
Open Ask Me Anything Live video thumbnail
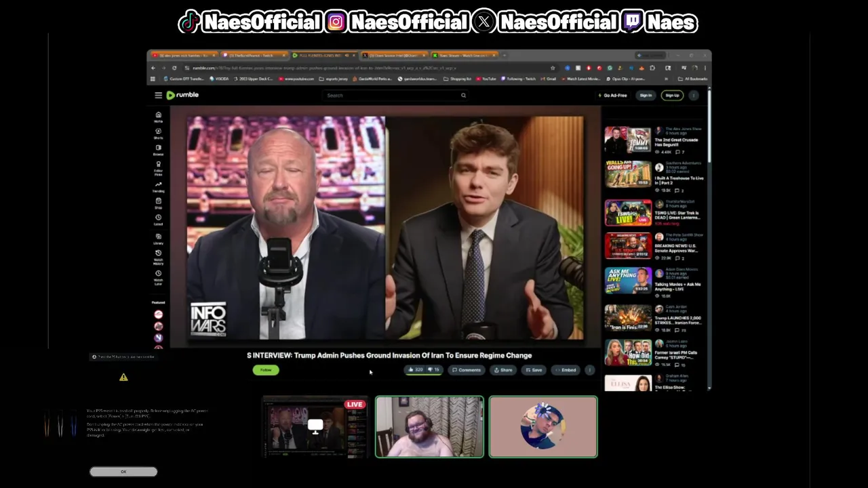coord(628,281)
